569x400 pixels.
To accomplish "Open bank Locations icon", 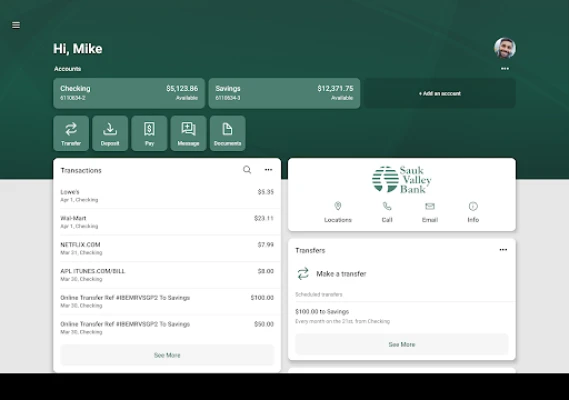I will [x=338, y=206].
